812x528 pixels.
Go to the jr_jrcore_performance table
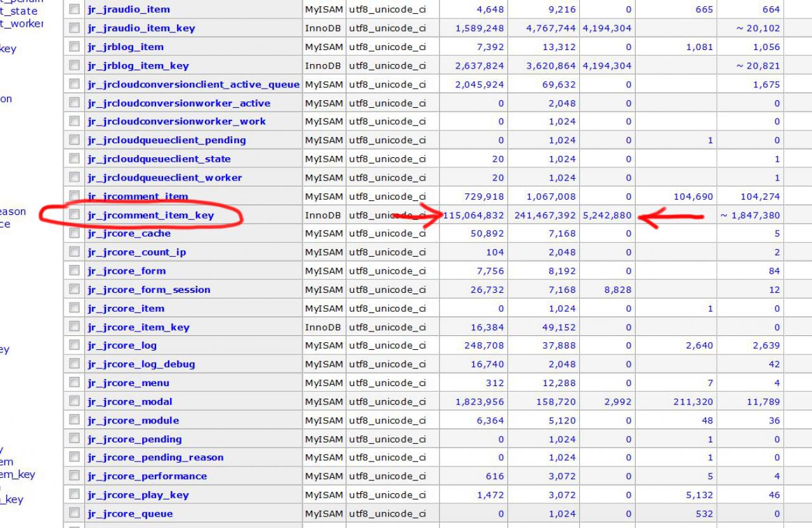(147, 476)
